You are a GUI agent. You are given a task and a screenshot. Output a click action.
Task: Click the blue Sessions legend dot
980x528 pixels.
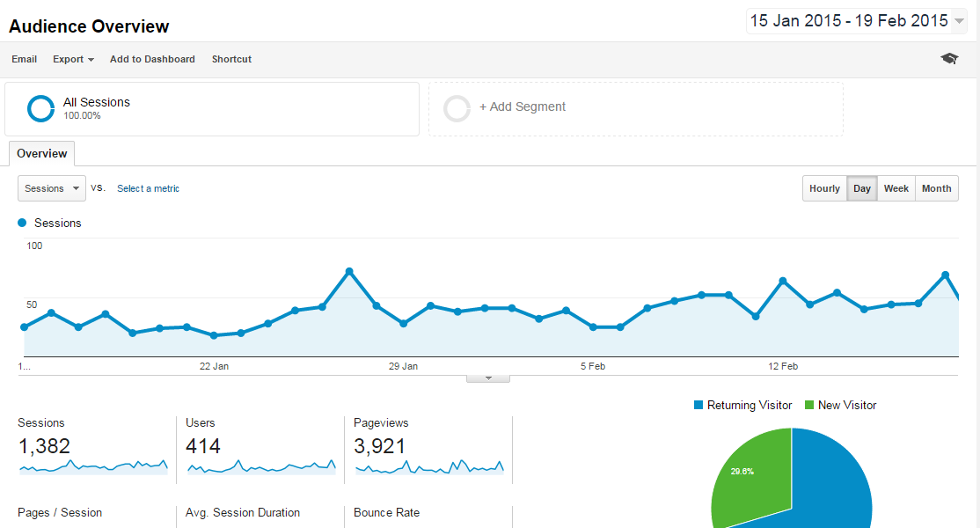[x=22, y=223]
